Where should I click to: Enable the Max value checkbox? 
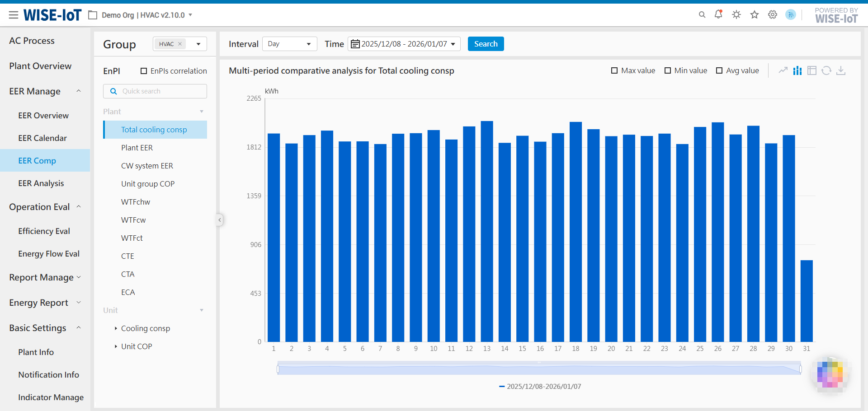[x=614, y=70]
